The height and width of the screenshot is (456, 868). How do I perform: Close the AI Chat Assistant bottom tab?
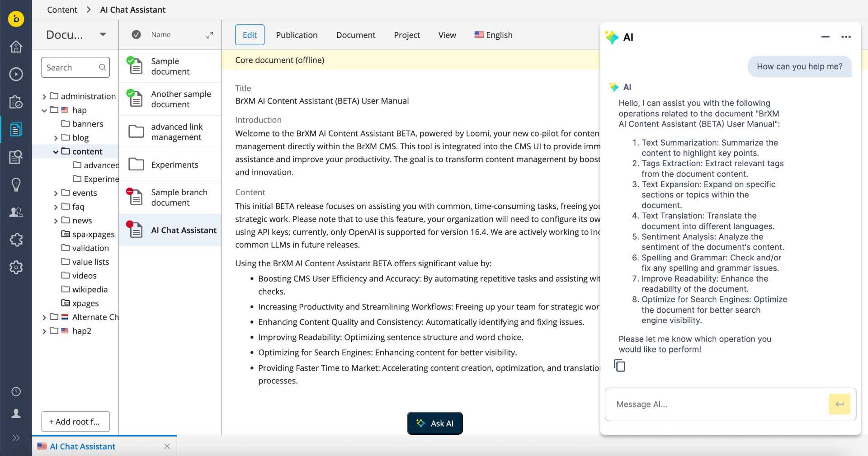pyautogui.click(x=167, y=447)
